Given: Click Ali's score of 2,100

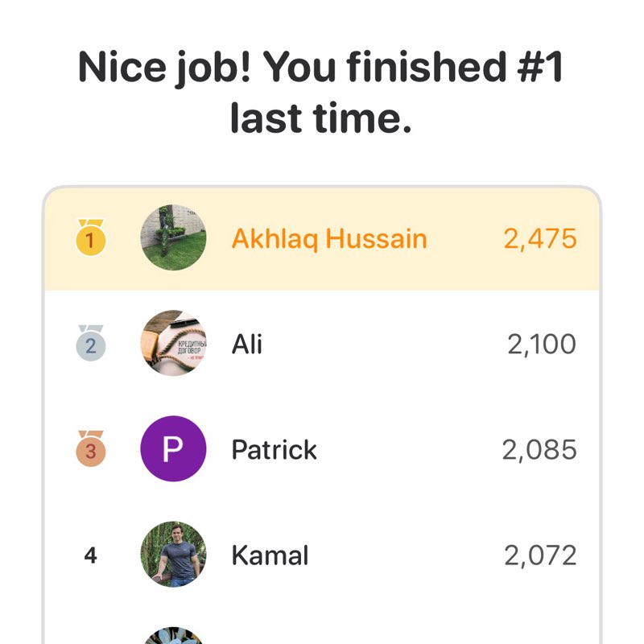Looking at the screenshot, I should coord(542,344).
